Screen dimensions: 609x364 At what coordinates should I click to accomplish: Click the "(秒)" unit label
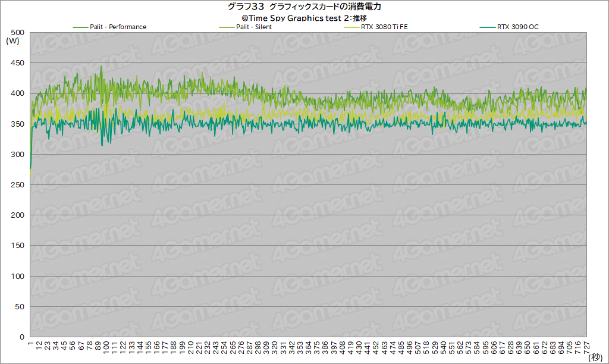[595, 357]
